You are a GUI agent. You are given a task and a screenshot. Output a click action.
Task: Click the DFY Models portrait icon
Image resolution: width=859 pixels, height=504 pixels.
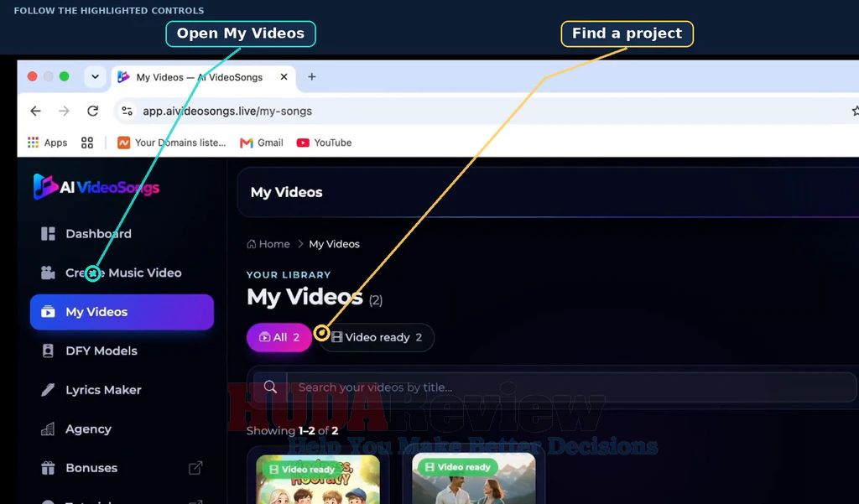[48, 351]
